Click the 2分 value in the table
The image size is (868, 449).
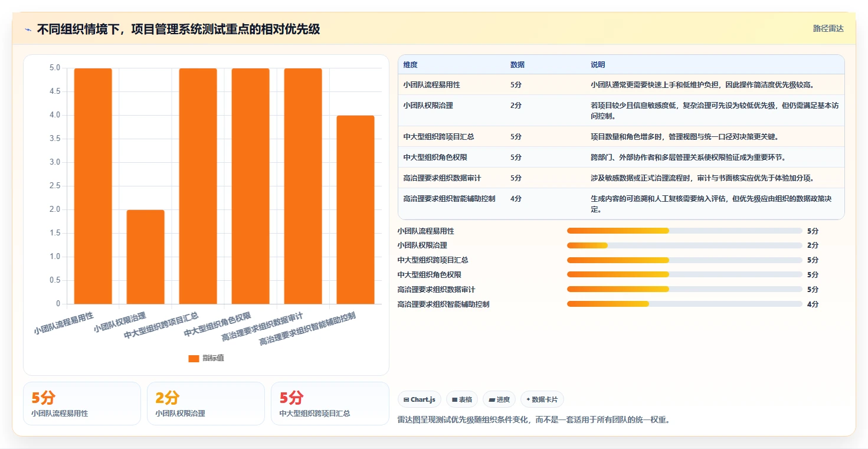click(516, 105)
